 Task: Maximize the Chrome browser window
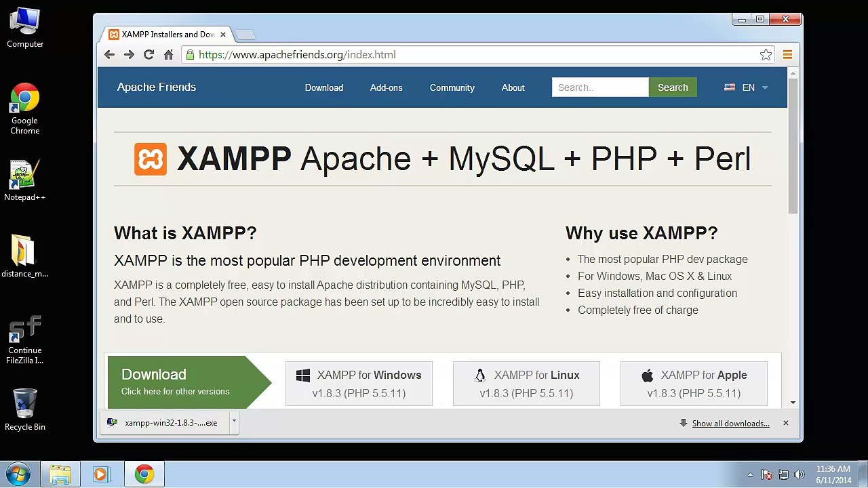click(x=760, y=20)
